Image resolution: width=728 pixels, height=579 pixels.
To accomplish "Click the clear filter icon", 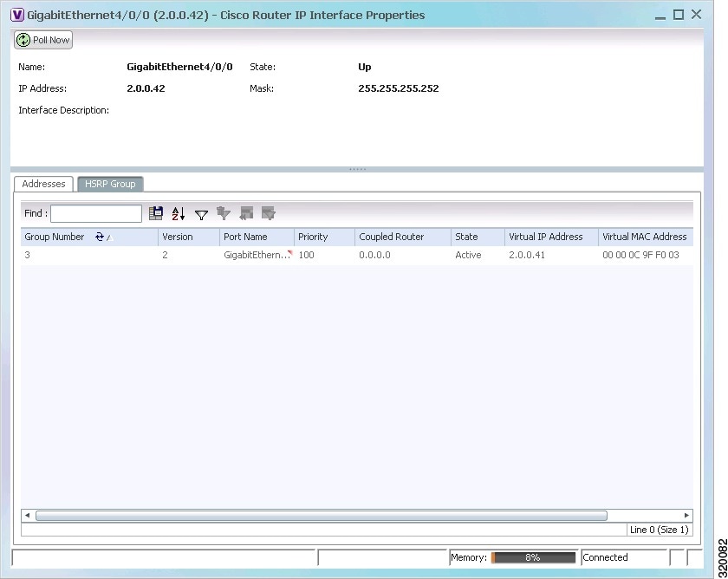I will [x=224, y=213].
